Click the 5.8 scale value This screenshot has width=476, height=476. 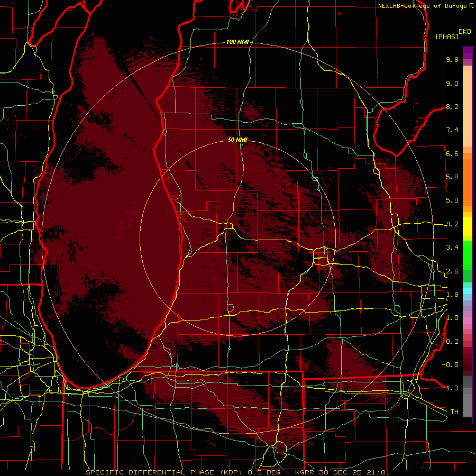point(452,177)
